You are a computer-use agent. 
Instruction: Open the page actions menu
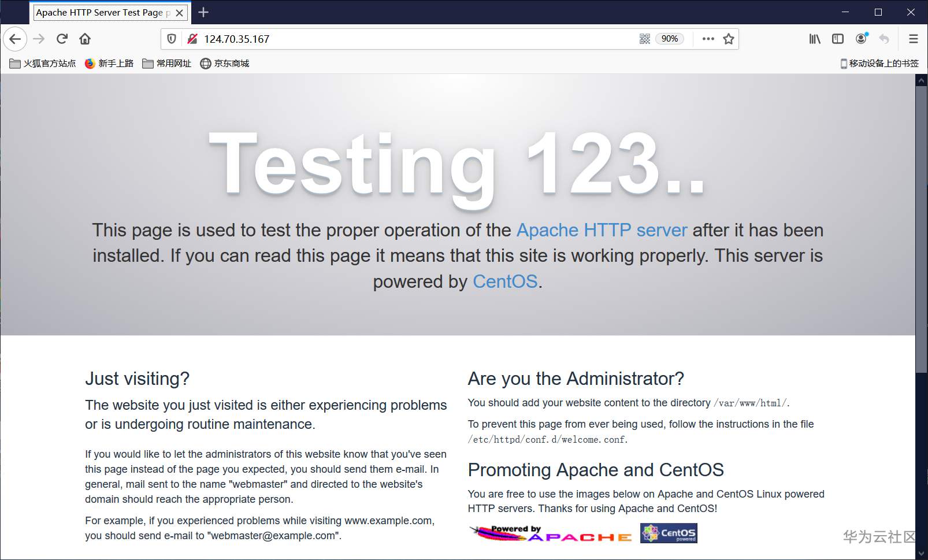click(x=708, y=39)
